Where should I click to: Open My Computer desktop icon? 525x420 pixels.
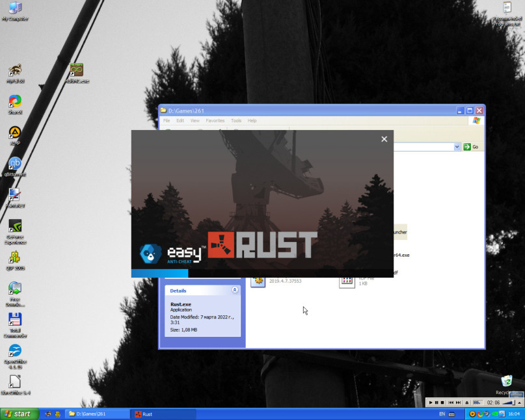15,11
